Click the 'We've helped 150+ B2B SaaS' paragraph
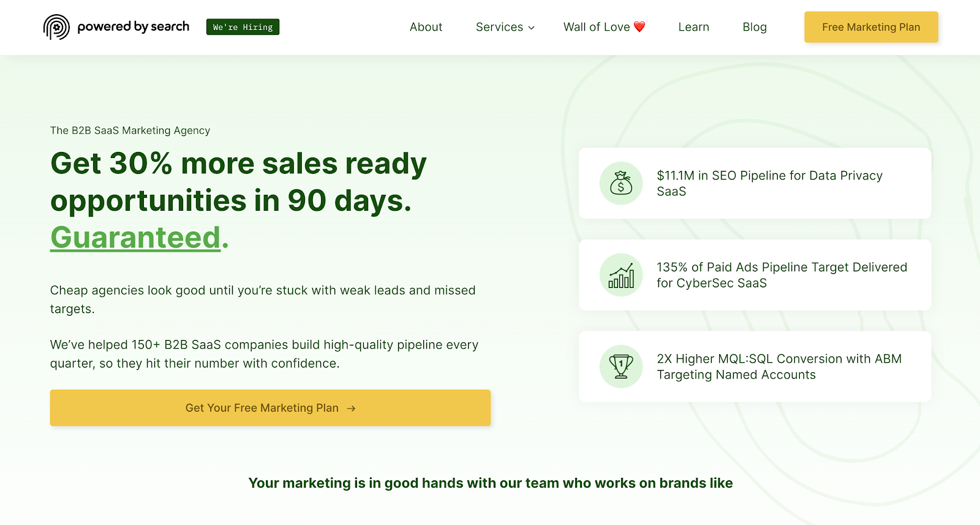 tap(264, 354)
